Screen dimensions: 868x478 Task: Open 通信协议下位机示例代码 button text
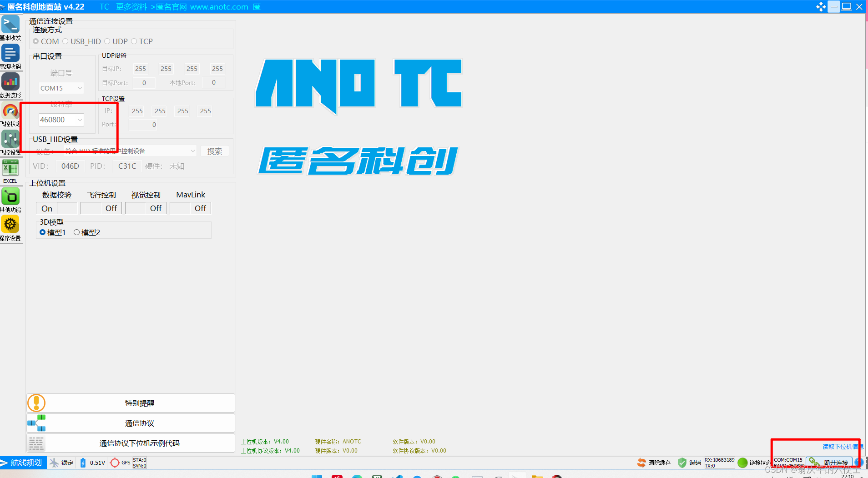[140, 443]
